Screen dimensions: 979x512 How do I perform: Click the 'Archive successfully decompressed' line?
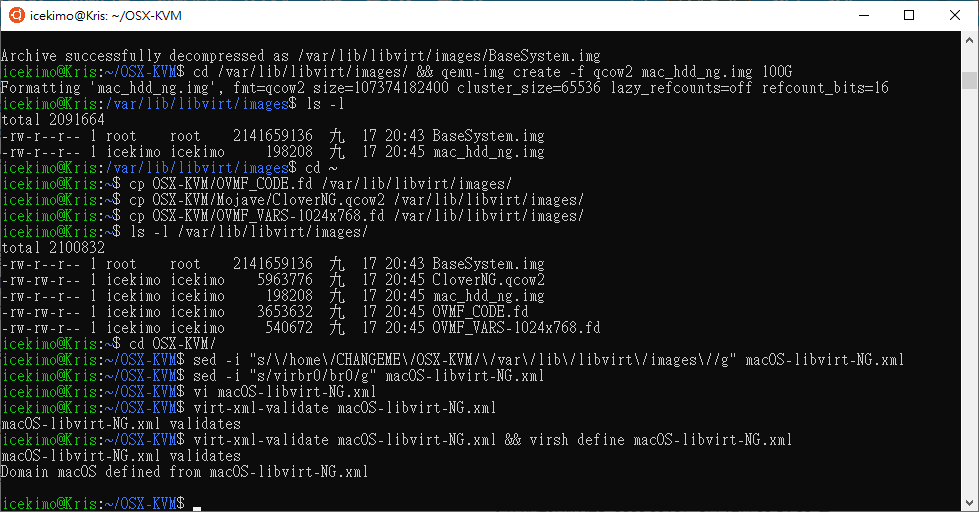pos(301,56)
